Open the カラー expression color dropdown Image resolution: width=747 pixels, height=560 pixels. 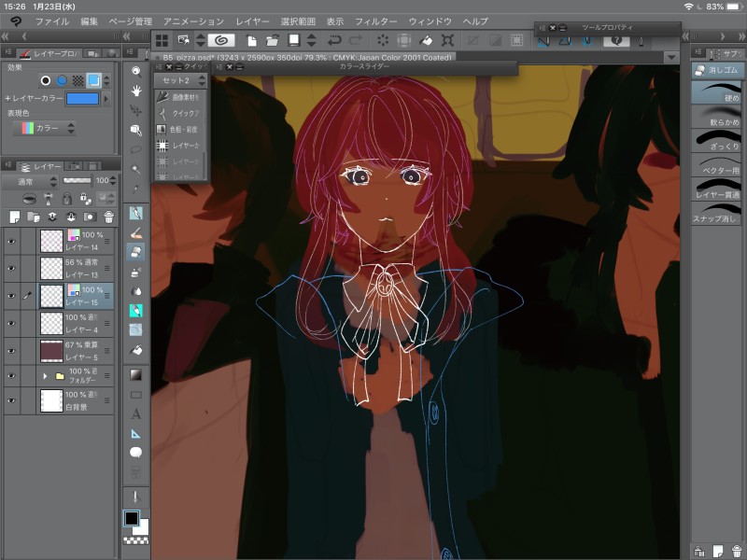(44, 128)
